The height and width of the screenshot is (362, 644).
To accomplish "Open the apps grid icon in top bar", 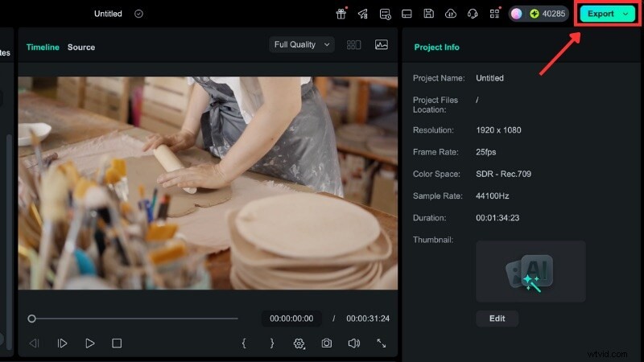I will [x=494, y=14].
